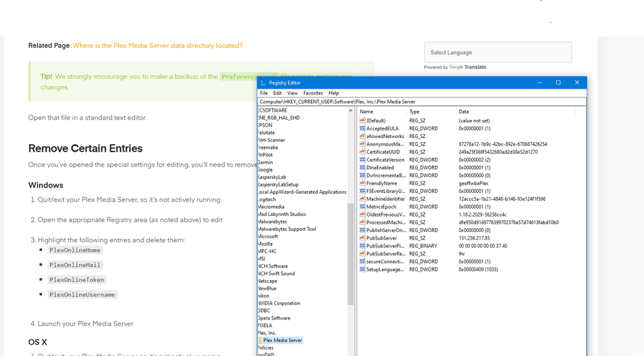The image size is (644, 356).
Task: Select the SetupLanguage... DWORD icon
Action: (x=362, y=269)
